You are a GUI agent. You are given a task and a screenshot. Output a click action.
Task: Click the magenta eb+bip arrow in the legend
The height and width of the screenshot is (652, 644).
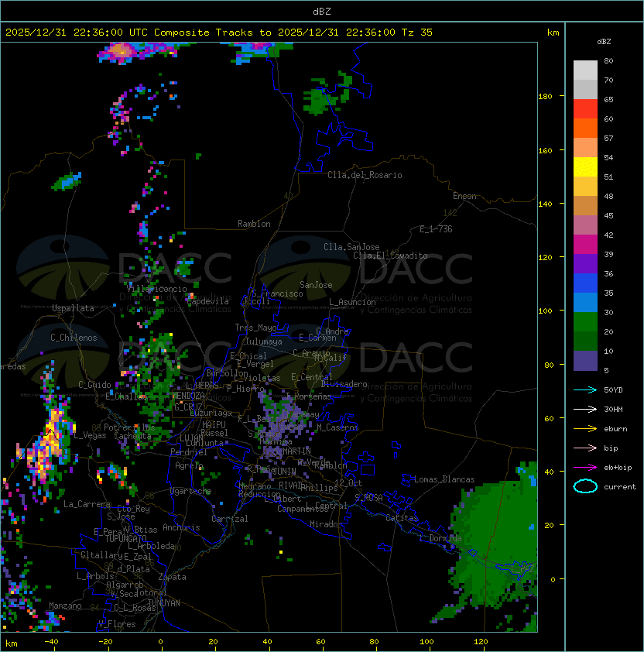pyautogui.click(x=585, y=468)
